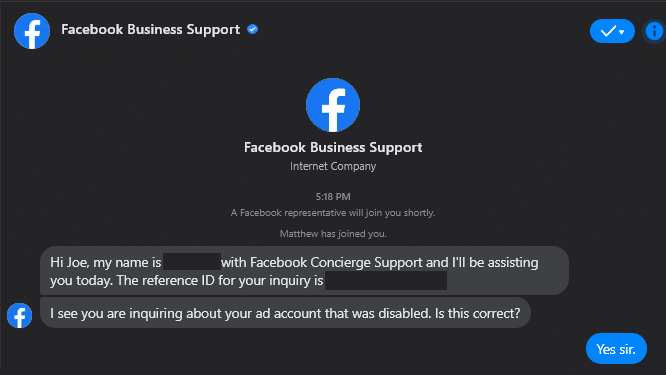Click the Facebook logo avatar in the header
The height and width of the screenshot is (375, 666).
[x=32, y=31]
